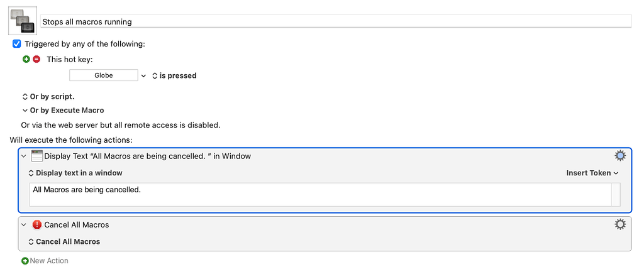Click the macro name text field
This screenshot has height=274, width=644.
click(336, 22)
